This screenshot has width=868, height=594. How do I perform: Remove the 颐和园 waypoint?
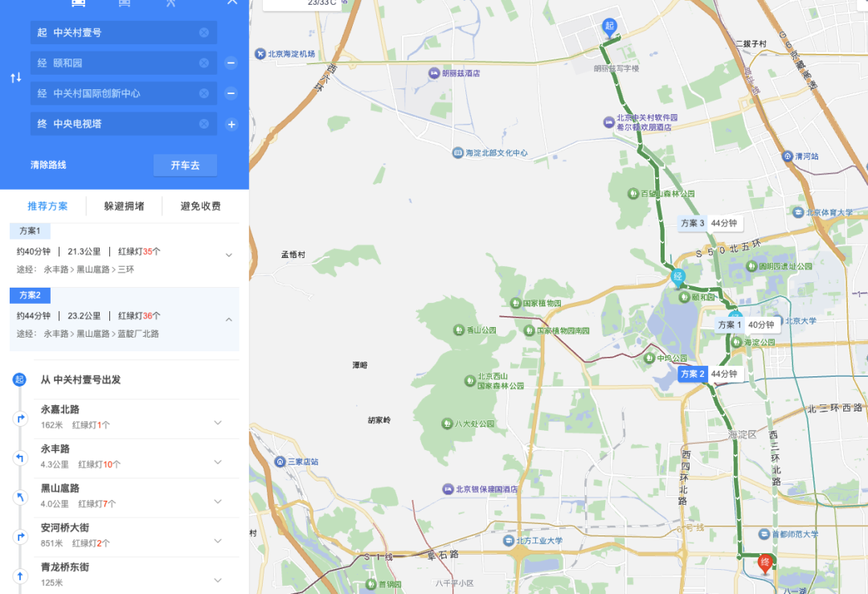pyautogui.click(x=231, y=63)
